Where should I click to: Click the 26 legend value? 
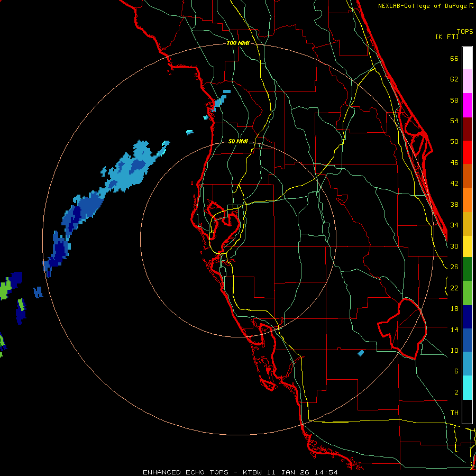point(454,267)
